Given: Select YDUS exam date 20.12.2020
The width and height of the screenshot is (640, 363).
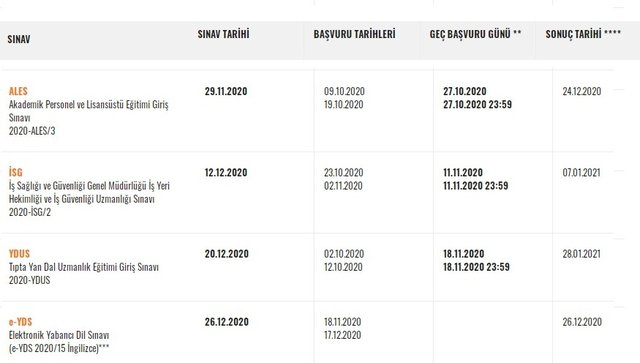Looking at the screenshot, I should click(x=227, y=254).
